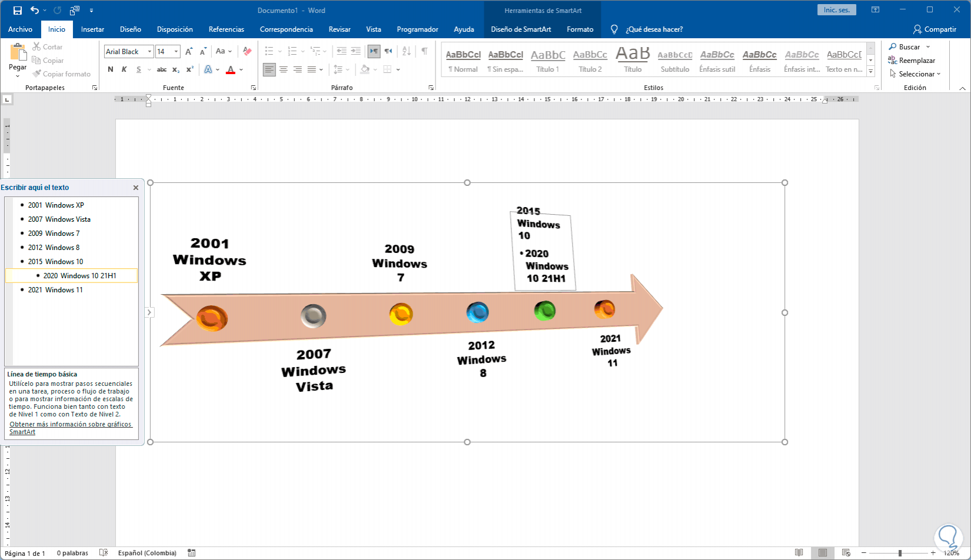
Task: Justify the paragraph text
Action: (312, 69)
